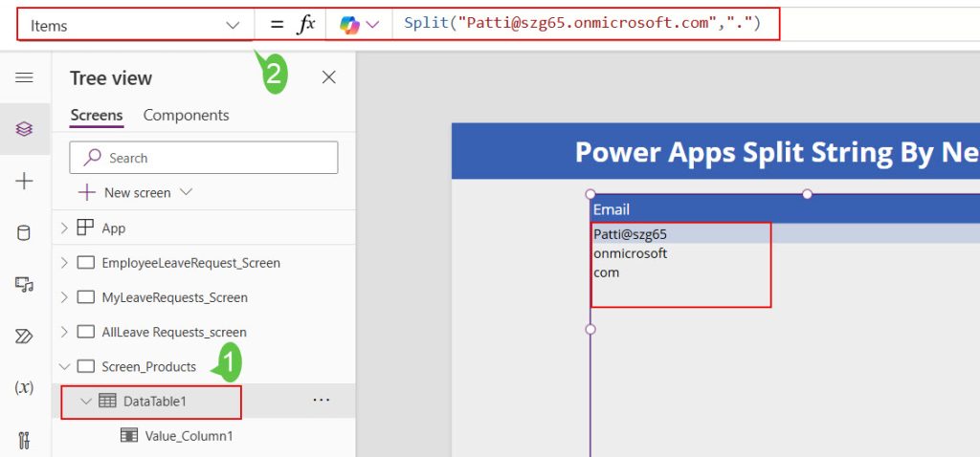This screenshot has width=980, height=457.
Task: Close the Tree view panel
Action: tap(329, 77)
